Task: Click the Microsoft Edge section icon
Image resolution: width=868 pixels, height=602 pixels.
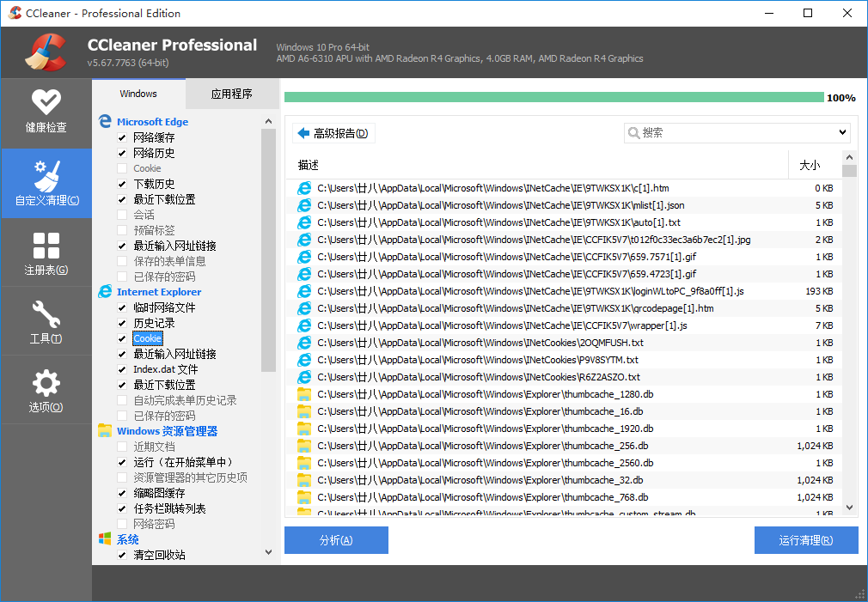Action: (105, 121)
